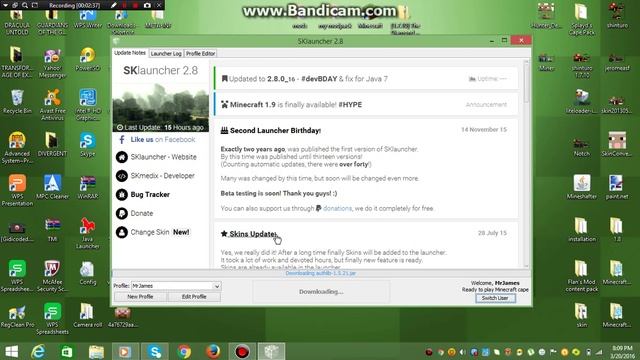
Task: Select the Yahoo! Messenger desktop icon
Action: pyautogui.click(x=52, y=63)
